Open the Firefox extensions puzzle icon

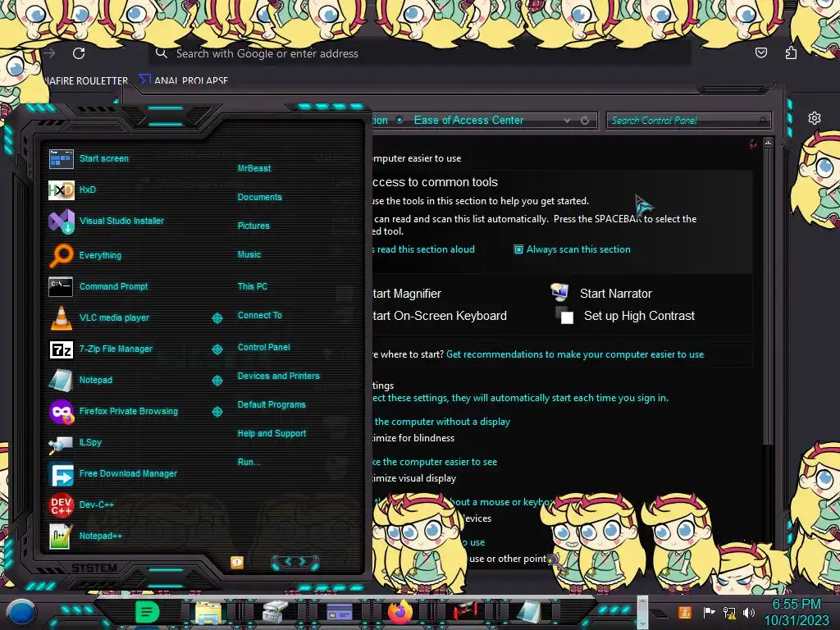[792, 52]
